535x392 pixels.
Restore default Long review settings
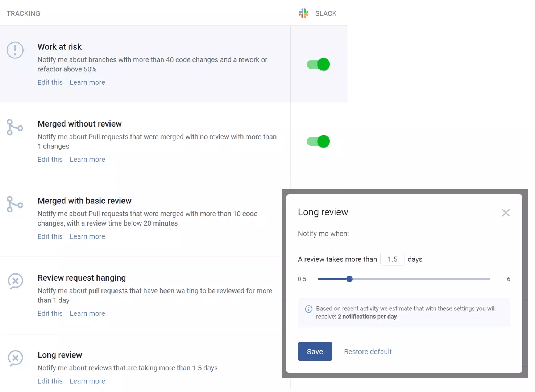tap(368, 351)
